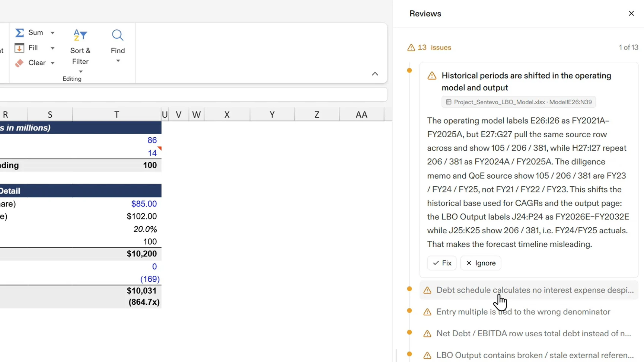644x362 pixels.
Task: Click the 'Historical periods are shifted' issue title
Action: click(526, 82)
